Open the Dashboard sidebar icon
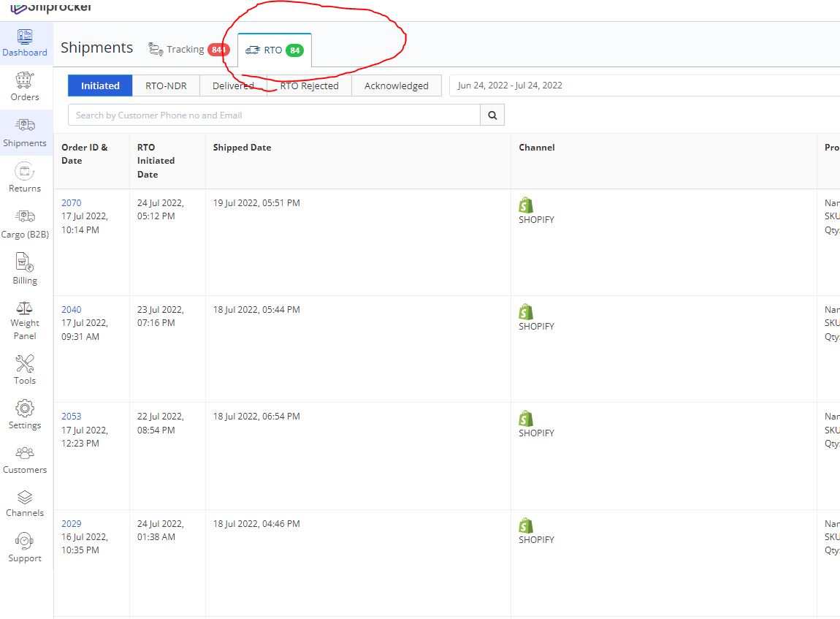 tap(25, 37)
